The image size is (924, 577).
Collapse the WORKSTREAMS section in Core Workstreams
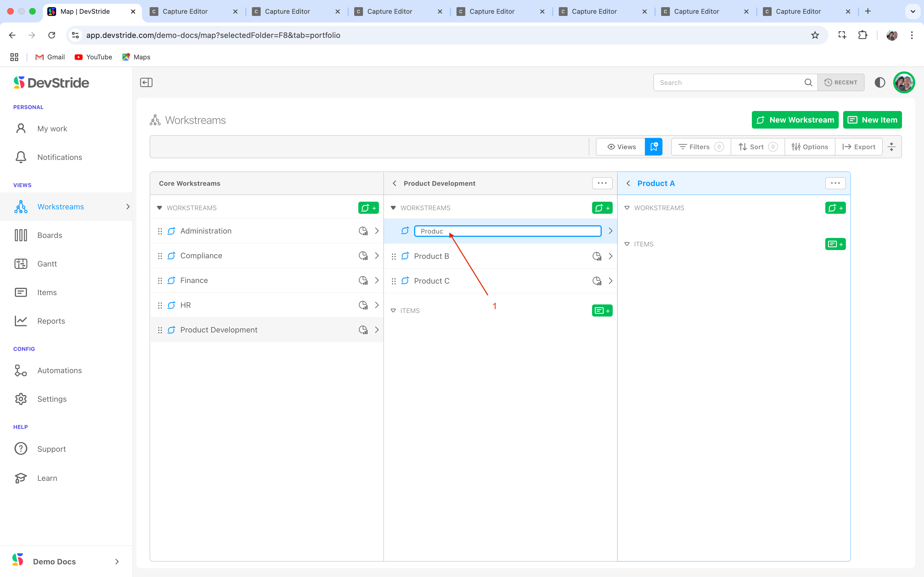point(159,208)
